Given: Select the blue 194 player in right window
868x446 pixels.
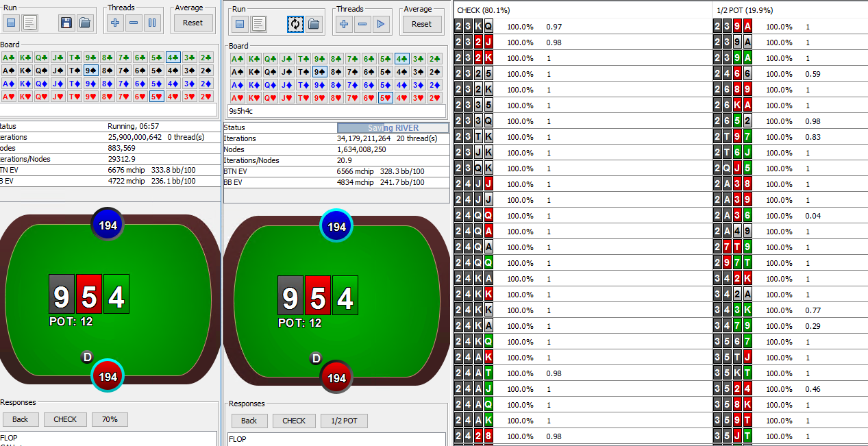Looking at the screenshot, I should point(336,226).
